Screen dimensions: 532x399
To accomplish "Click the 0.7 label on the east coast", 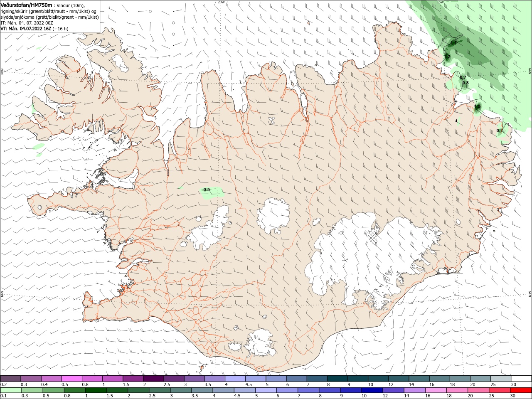I will [x=500, y=131].
